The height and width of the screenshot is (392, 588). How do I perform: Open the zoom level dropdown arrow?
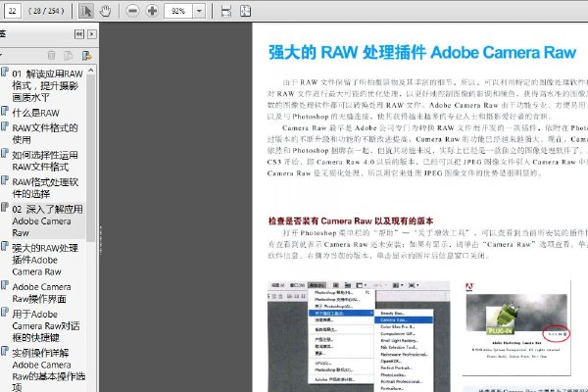click(199, 11)
